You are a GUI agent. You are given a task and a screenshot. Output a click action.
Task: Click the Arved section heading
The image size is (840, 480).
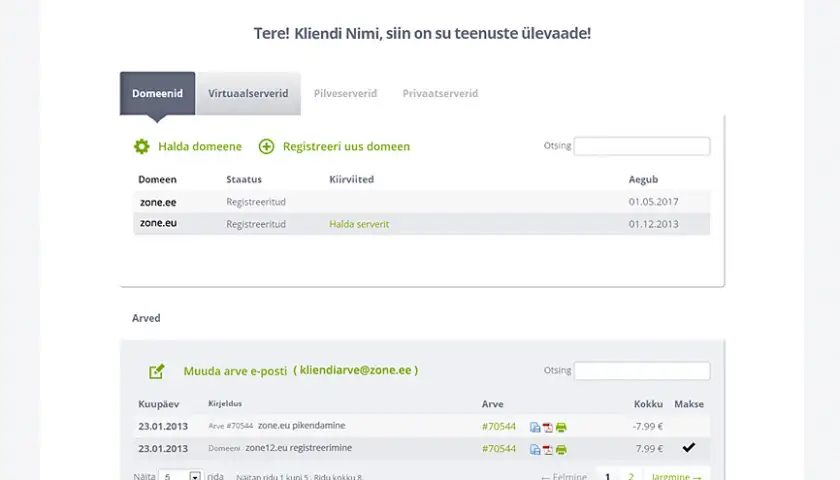click(146, 318)
